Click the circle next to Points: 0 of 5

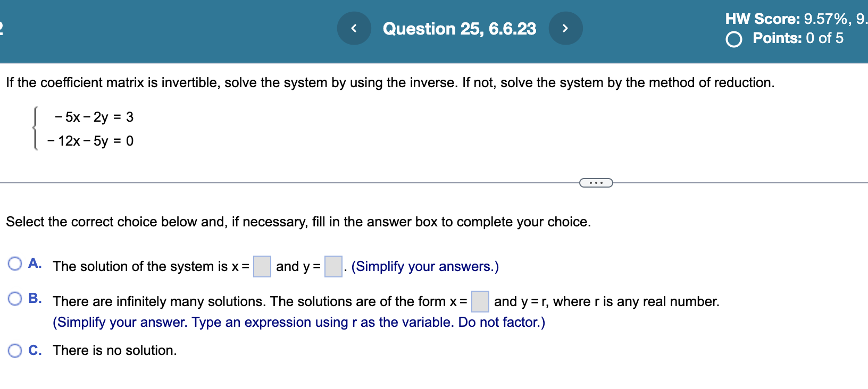(734, 38)
